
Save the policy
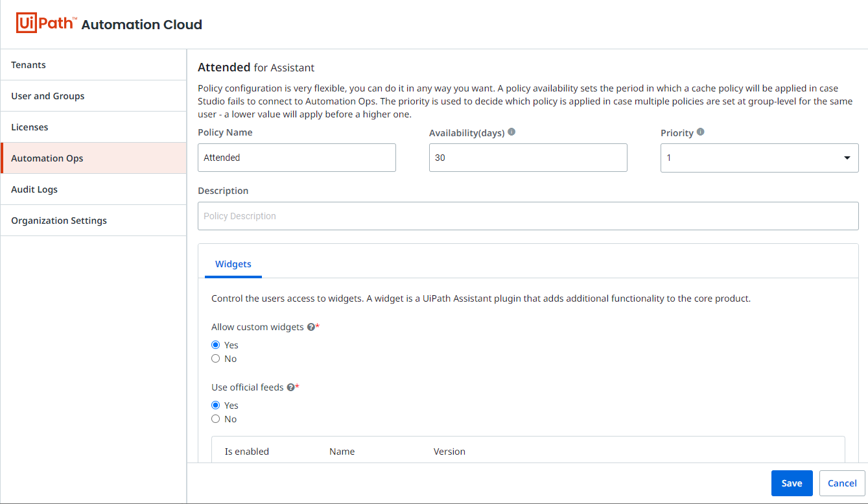(x=792, y=483)
